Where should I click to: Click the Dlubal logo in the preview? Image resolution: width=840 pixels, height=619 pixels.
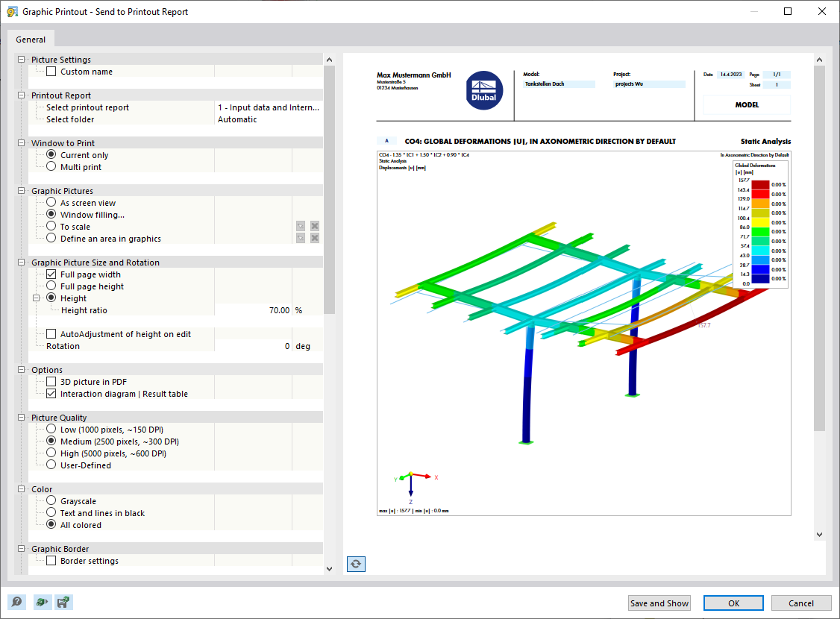tap(483, 90)
